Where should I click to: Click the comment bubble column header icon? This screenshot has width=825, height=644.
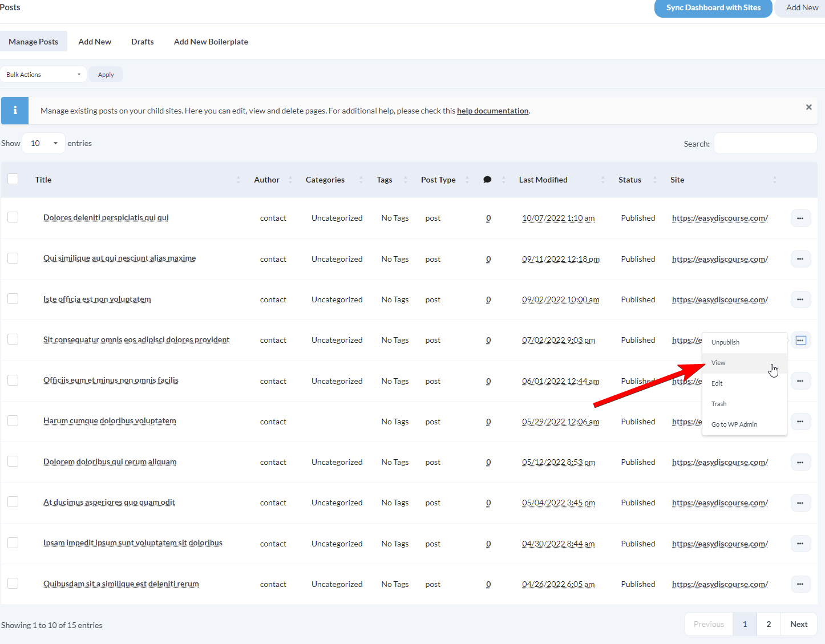(x=487, y=179)
